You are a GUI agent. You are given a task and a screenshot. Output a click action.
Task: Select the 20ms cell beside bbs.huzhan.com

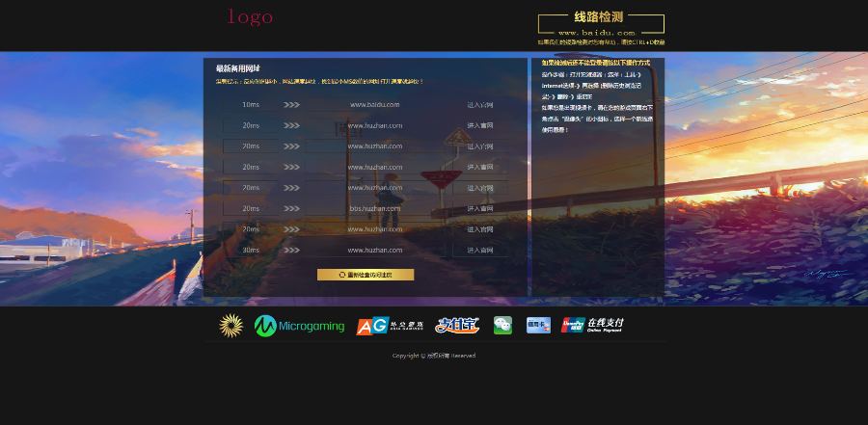click(x=251, y=208)
